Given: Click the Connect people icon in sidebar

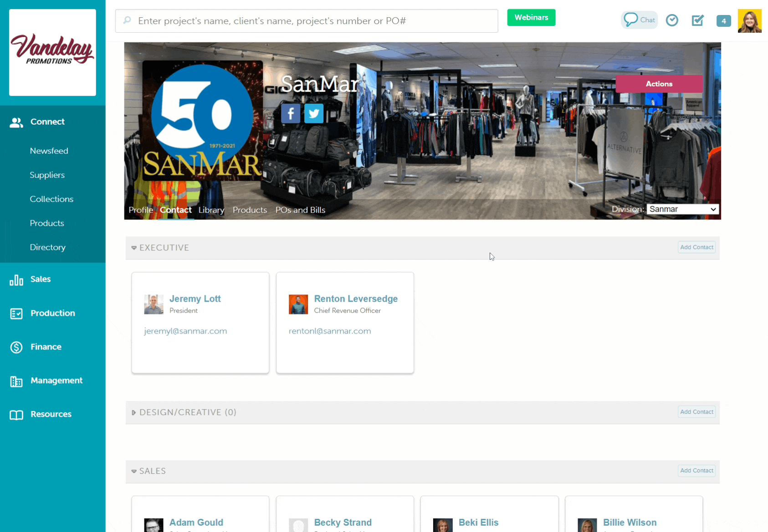Looking at the screenshot, I should tap(16, 122).
